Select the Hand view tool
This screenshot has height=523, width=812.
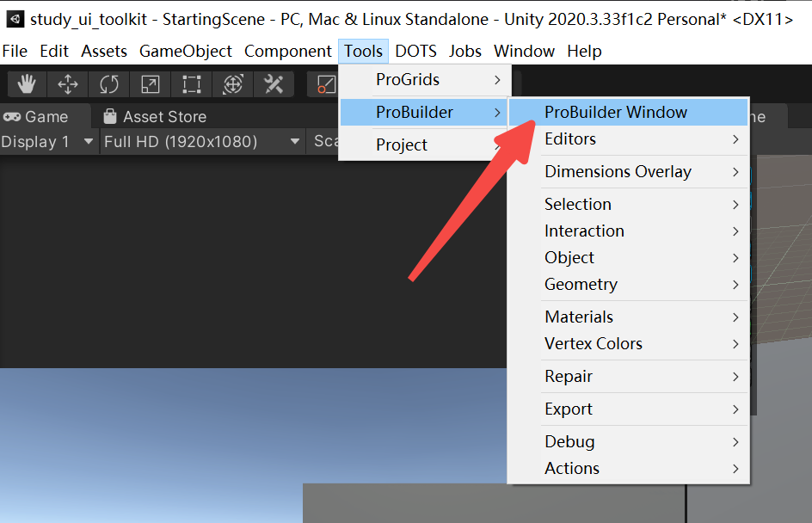tap(27, 84)
